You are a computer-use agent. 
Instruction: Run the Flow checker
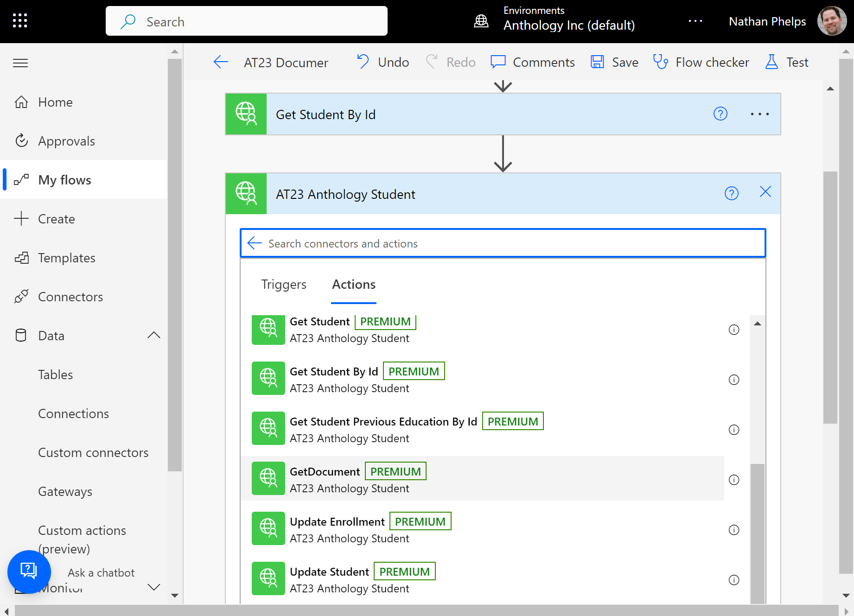click(x=701, y=62)
